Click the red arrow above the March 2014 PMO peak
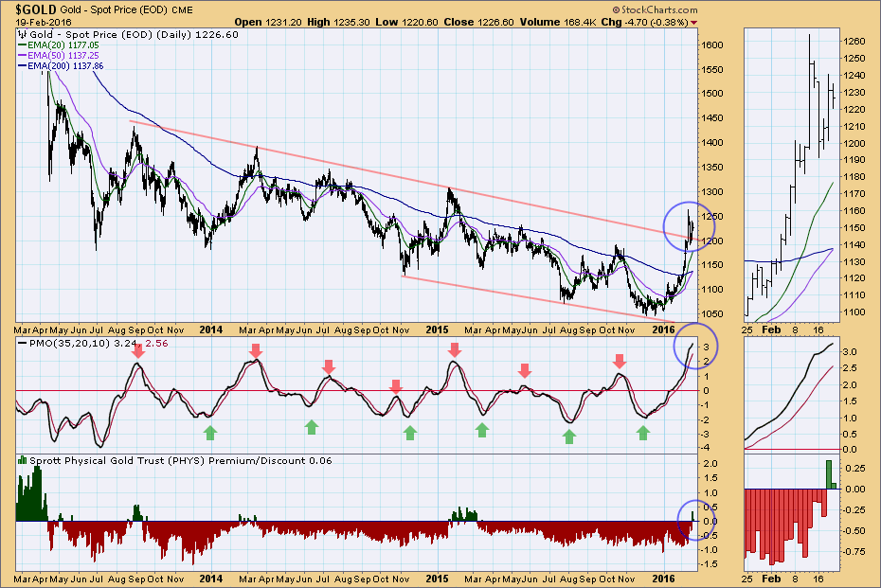 255,352
